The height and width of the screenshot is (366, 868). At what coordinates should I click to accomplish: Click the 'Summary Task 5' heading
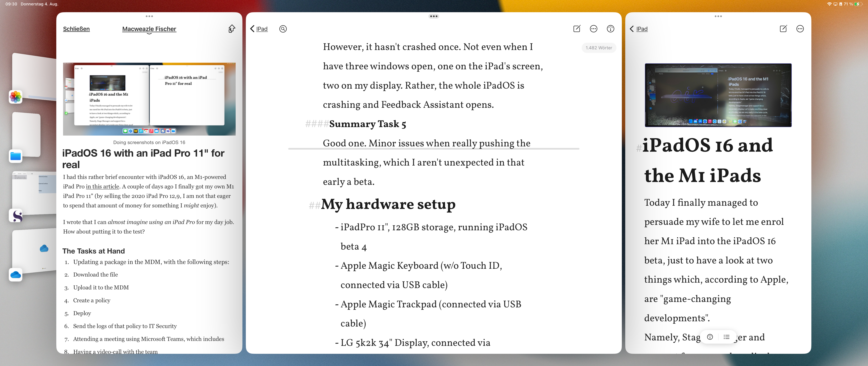click(367, 124)
